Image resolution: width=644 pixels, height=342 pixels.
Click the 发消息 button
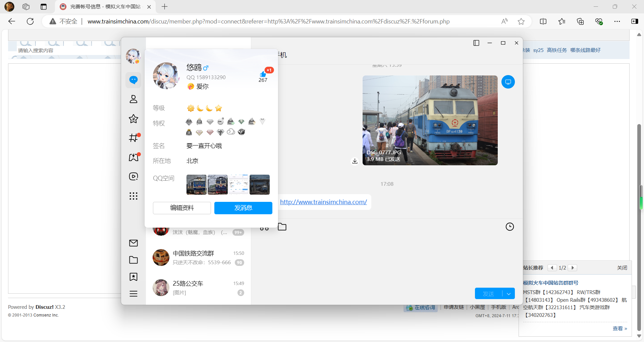(243, 208)
